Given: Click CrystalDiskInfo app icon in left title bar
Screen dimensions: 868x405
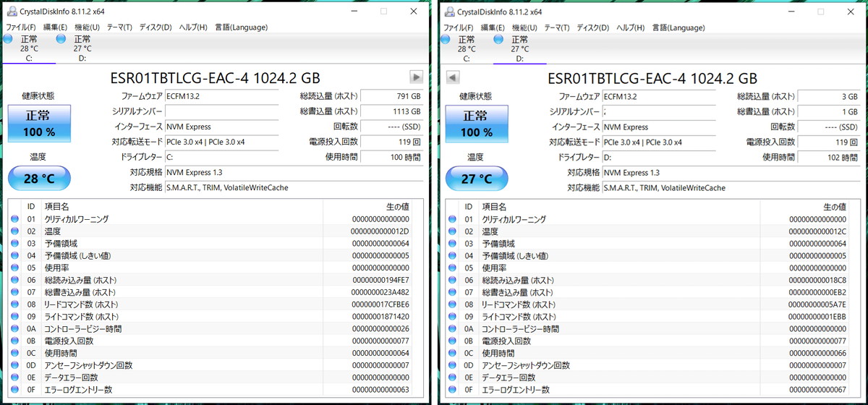Looking at the screenshot, I should [12, 12].
